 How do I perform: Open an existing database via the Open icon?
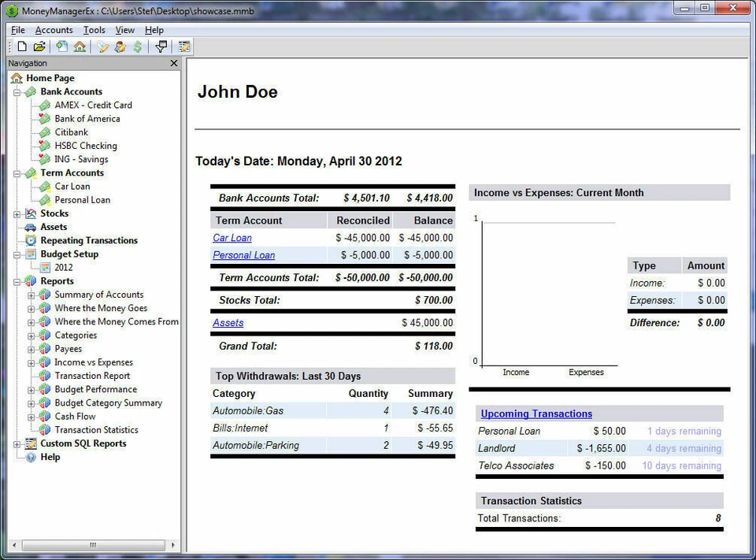pyautogui.click(x=39, y=46)
